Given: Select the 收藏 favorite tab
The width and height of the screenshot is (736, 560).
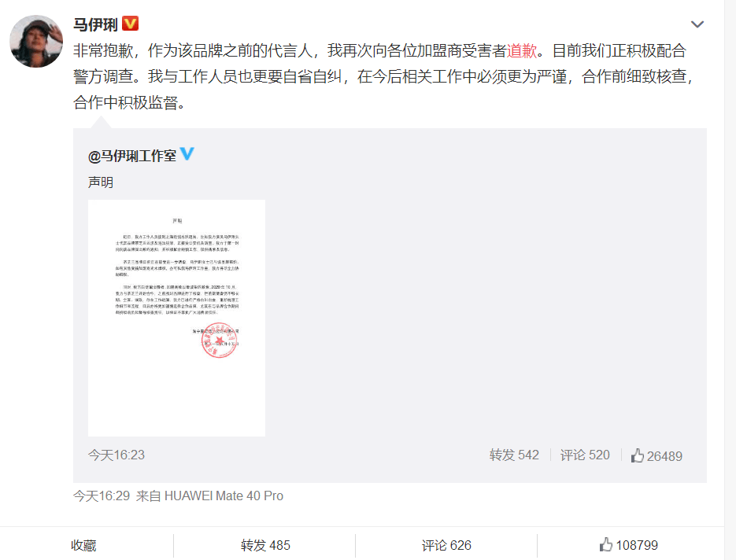Looking at the screenshot, I should point(83,546).
